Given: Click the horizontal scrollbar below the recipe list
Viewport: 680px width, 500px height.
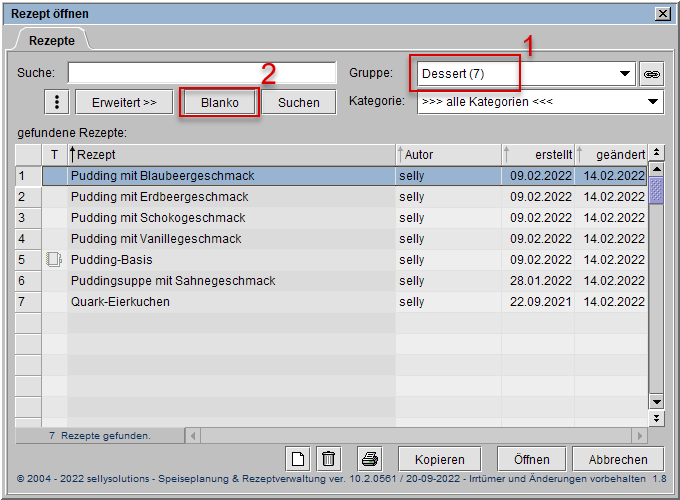Looking at the screenshot, I should (415, 436).
